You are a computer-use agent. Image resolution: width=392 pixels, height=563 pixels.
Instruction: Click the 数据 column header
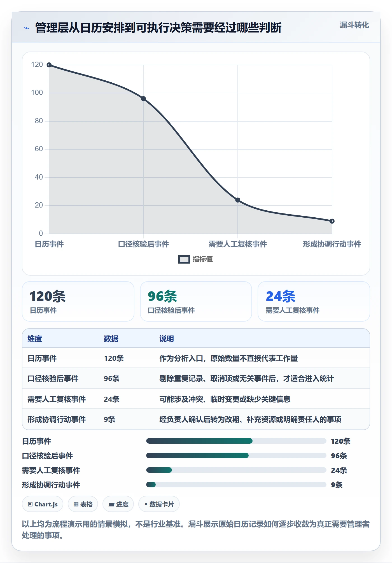111,339
